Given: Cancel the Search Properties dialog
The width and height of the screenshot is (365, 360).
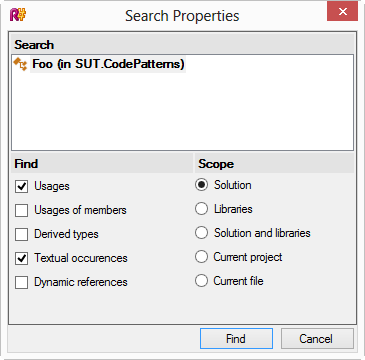Looking at the screenshot, I should point(317,339).
